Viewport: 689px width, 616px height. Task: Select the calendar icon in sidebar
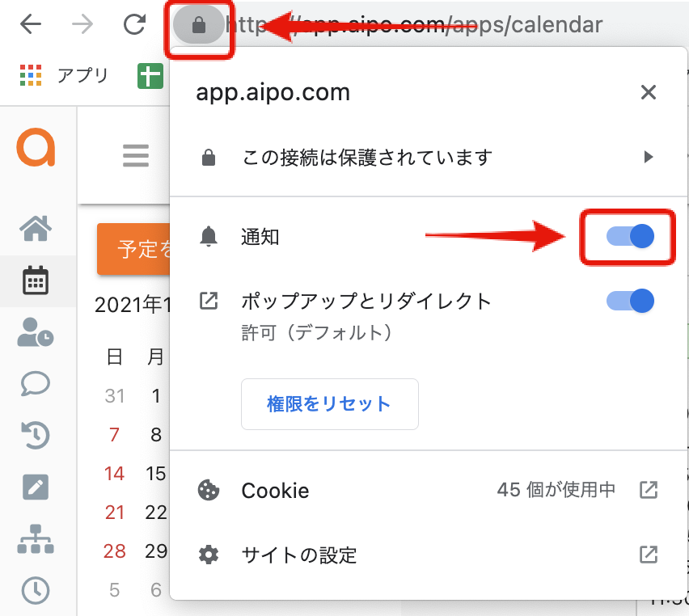[36, 281]
